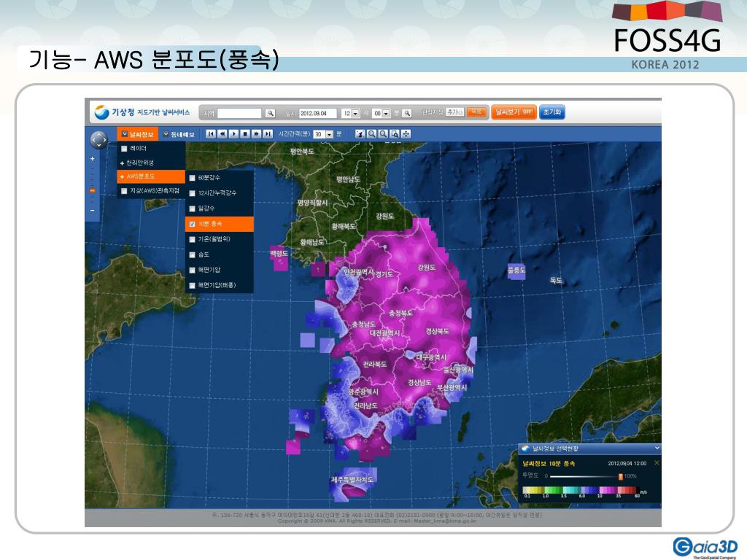The image size is (747, 560).
Task: Enable the 12시간누적강수 checkbox
Action: coord(192,193)
